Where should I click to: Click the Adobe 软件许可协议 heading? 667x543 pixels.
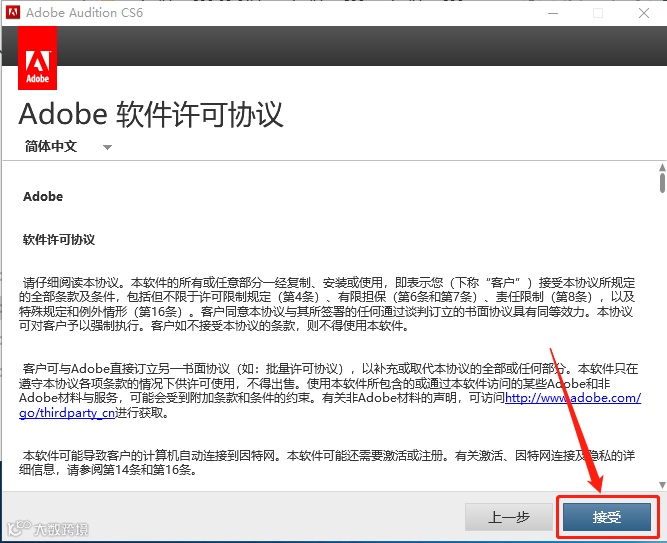click(151, 114)
